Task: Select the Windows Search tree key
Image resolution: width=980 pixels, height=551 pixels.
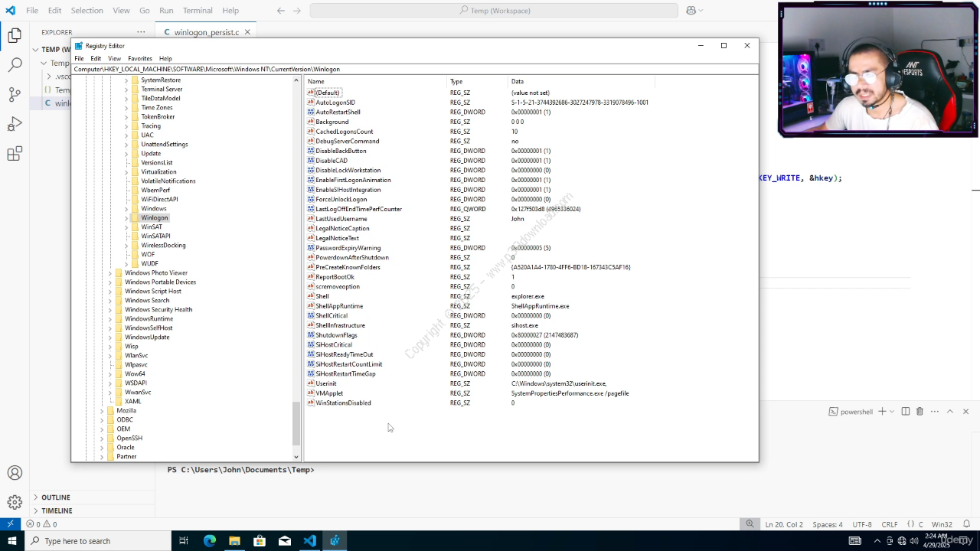Action: 147,301
